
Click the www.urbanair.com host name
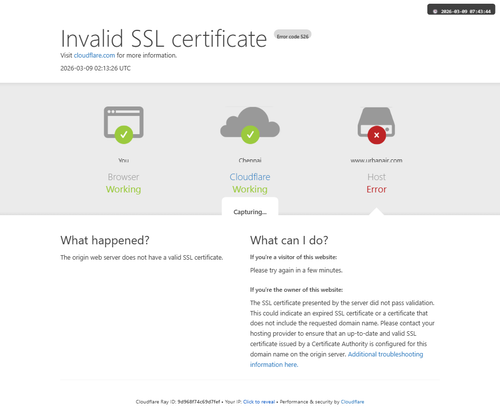point(376,160)
